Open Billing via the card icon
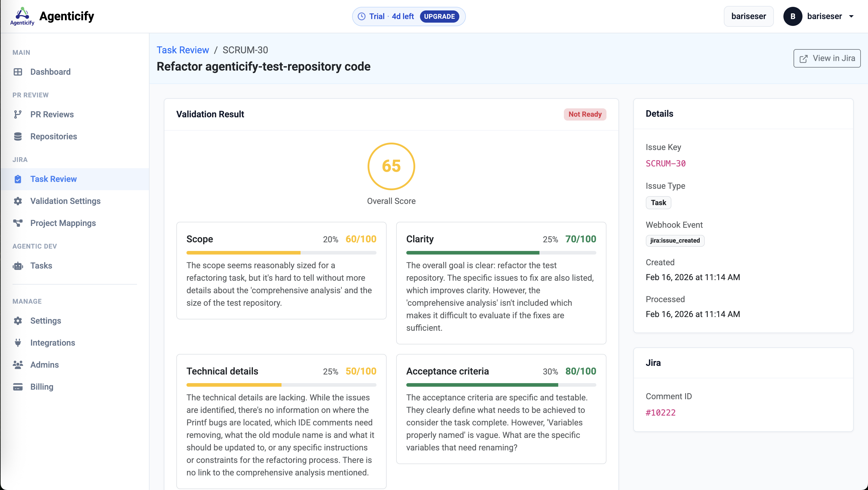 [18, 387]
